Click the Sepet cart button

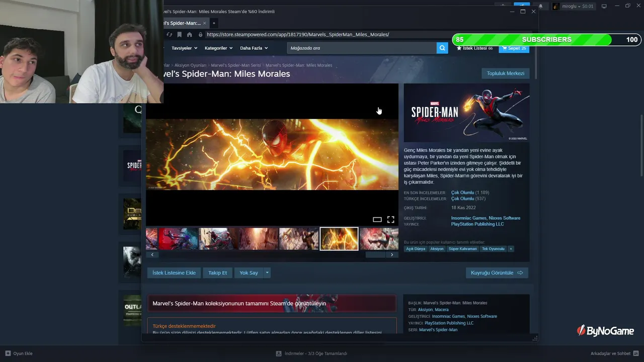514,48
